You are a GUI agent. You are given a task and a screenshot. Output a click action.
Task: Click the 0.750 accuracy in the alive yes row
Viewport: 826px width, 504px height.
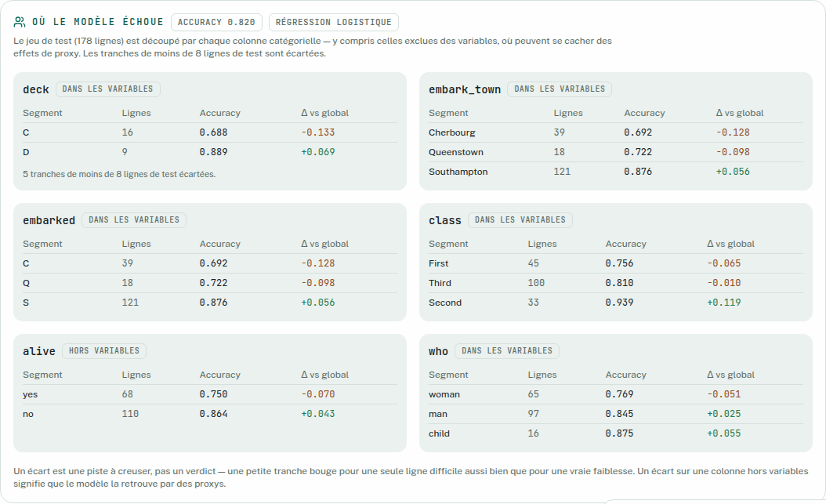point(213,394)
